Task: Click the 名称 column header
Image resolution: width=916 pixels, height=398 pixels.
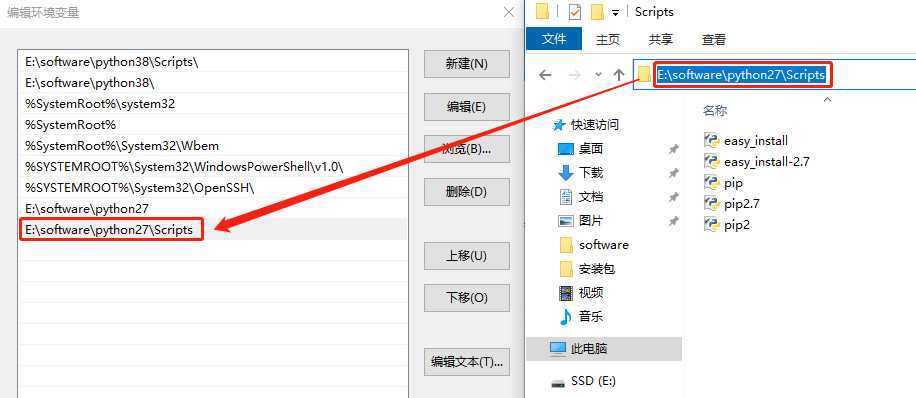Action: tap(714, 111)
